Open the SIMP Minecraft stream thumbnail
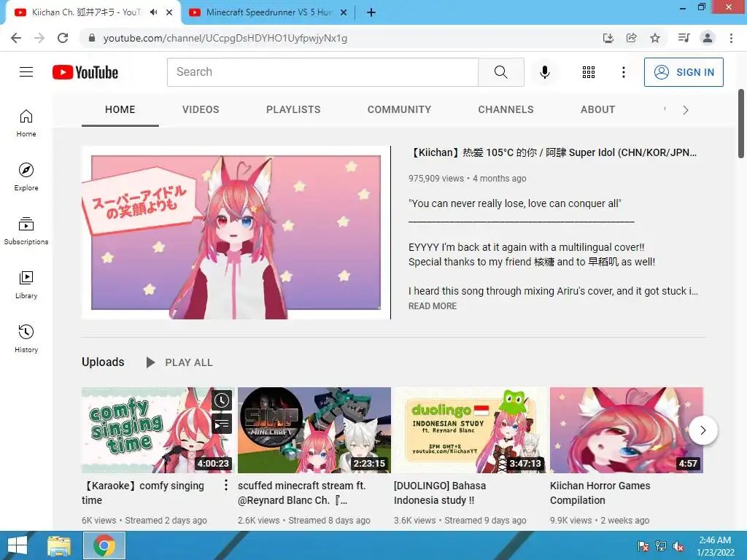 314,430
